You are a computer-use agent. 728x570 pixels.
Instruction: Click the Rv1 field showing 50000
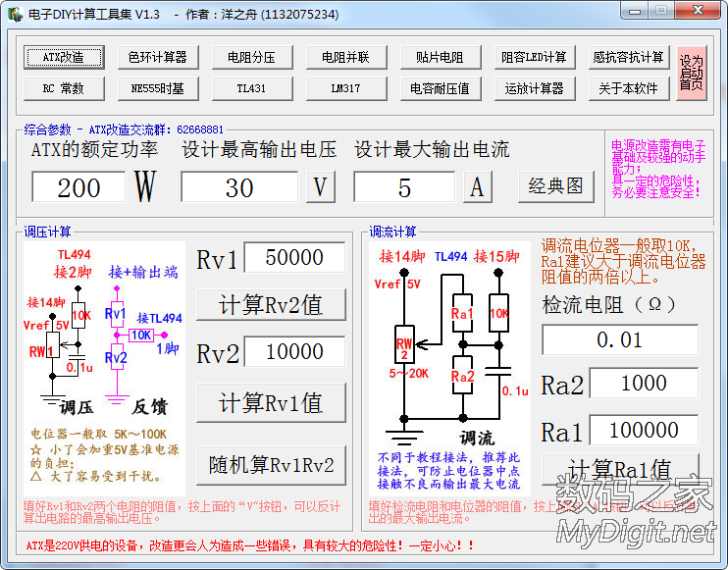294,257
